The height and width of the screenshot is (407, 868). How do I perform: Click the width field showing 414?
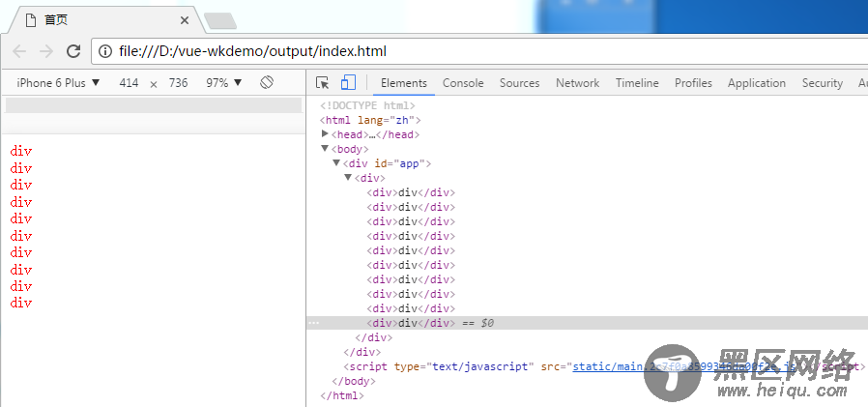tap(129, 83)
